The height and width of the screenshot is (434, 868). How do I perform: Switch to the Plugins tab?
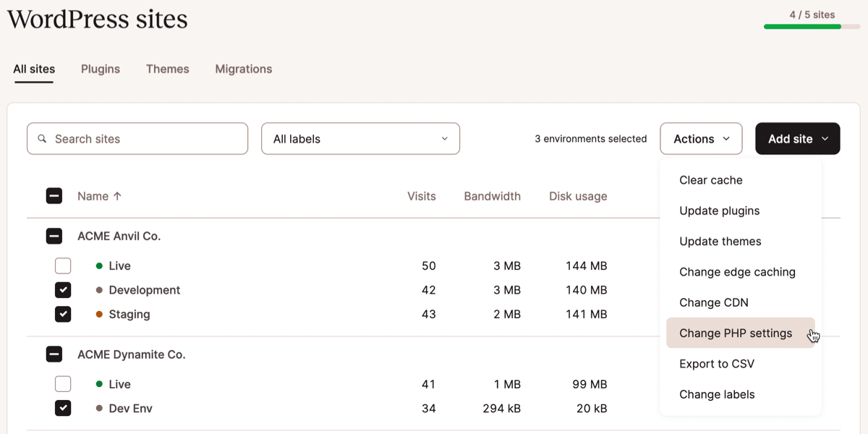[100, 69]
